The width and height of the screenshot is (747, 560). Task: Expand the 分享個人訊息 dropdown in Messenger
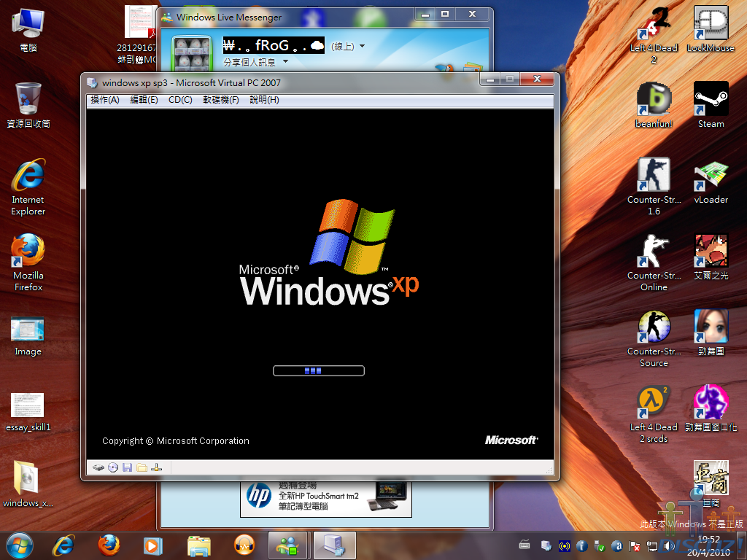click(285, 61)
